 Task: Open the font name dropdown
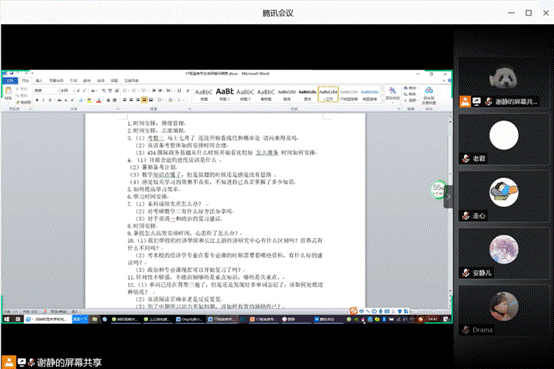pyautogui.click(x=45, y=91)
